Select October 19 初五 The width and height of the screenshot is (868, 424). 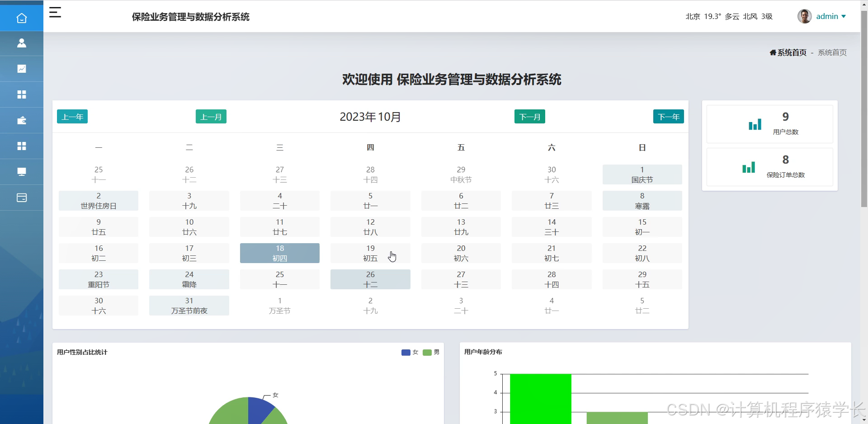(x=370, y=253)
